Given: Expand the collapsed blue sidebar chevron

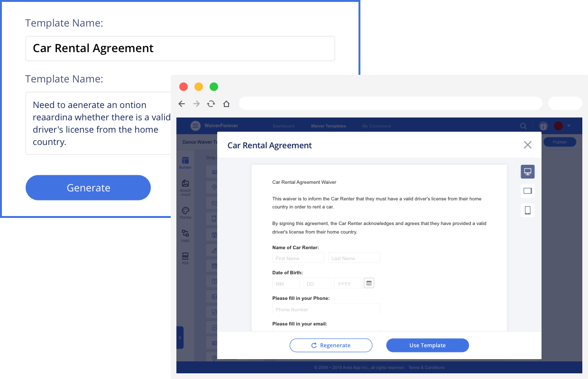Looking at the screenshot, I should (x=180, y=337).
